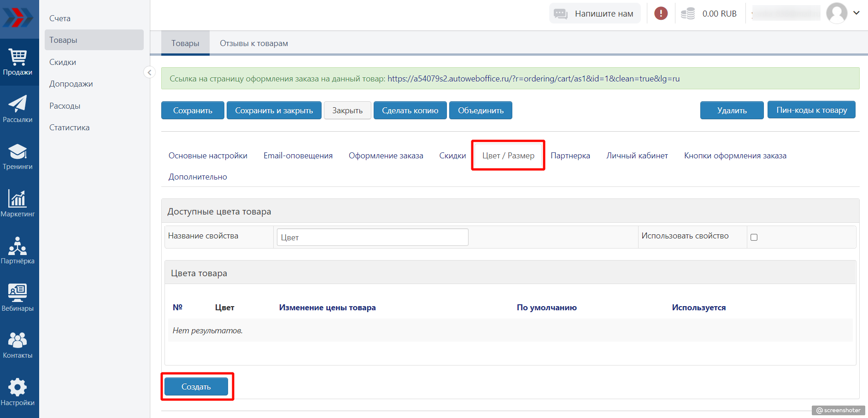Screen dimensions: 868x418
Task: Go to Тренинги graduation cap section
Action: coord(18,156)
